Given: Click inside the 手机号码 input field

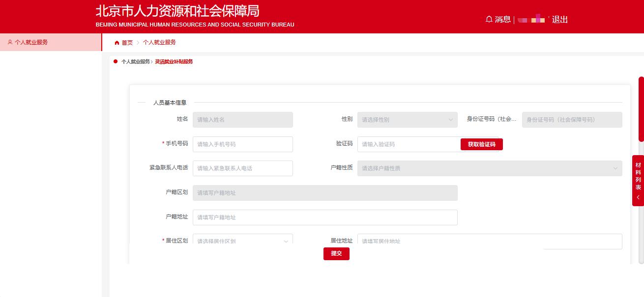Looking at the screenshot, I should pos(242,144).
